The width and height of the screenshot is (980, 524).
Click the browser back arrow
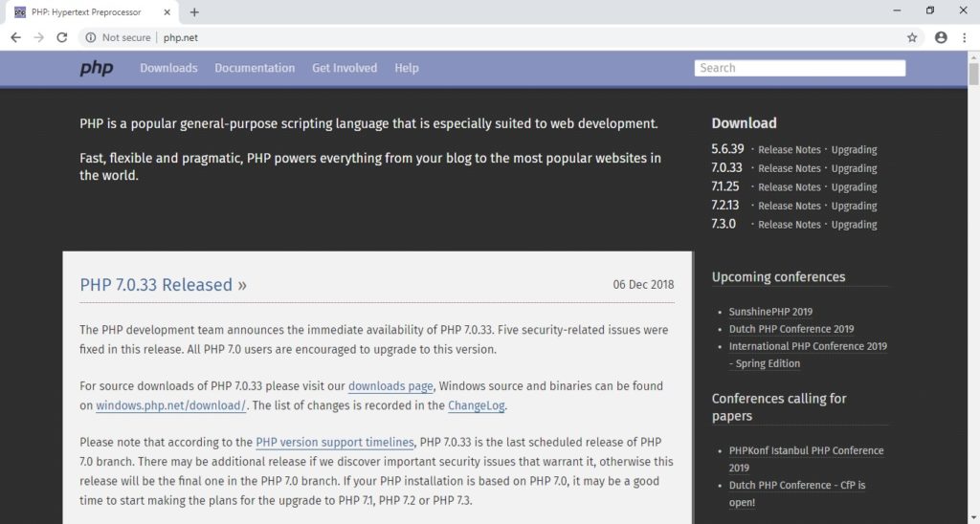(x=15, y=37)
